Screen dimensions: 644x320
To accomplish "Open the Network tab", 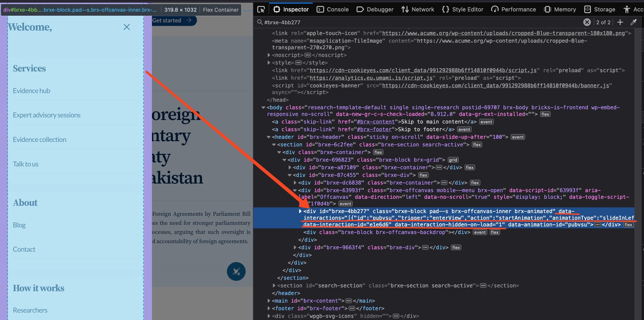I will [418, 9].
